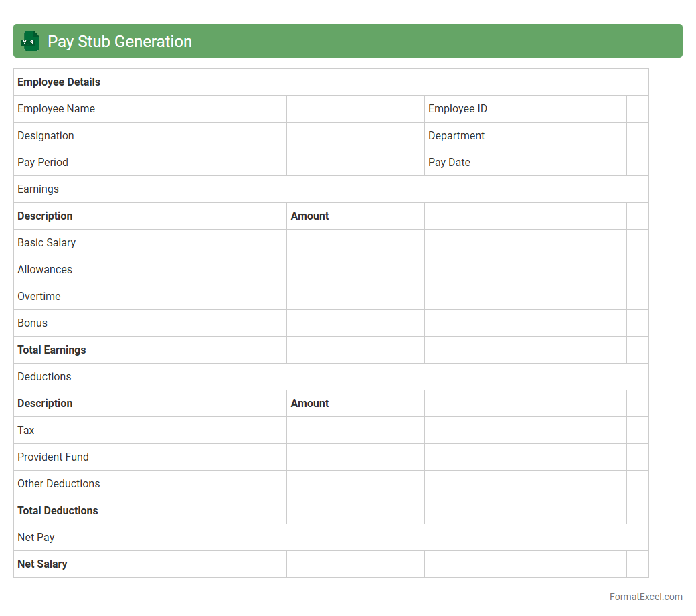Select the Bonus amount cell
This screenshot has width=696, height=616.
(x=355, y=323)
